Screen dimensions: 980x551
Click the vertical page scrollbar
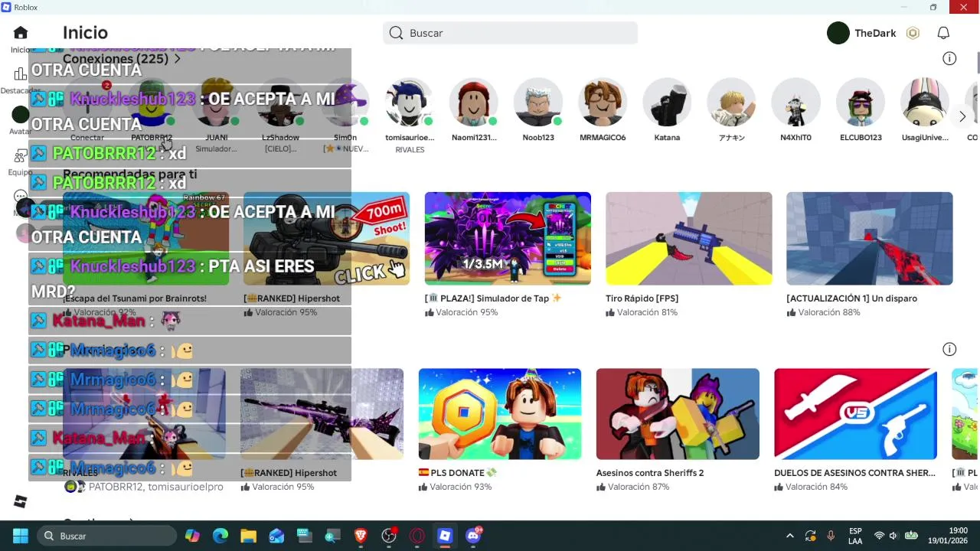tap(978, 61)
